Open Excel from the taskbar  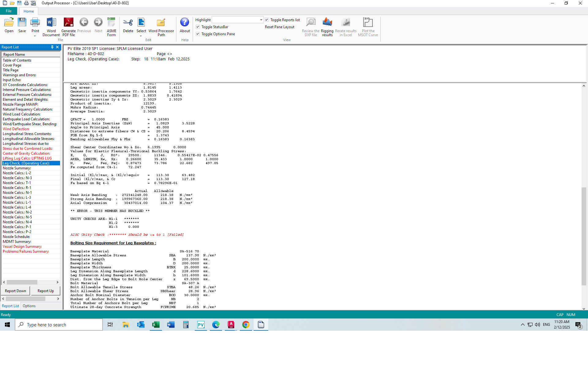tap(156, 325)
